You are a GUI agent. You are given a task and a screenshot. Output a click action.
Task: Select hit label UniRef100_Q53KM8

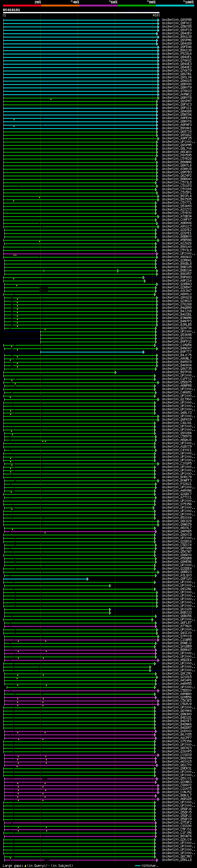177,335
